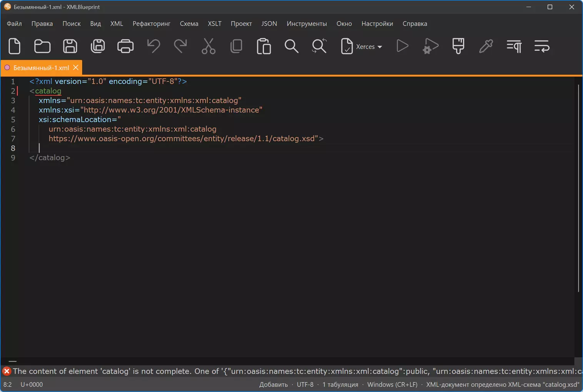Open the Проект menu

pyautogui.click(x=241, y=23)
